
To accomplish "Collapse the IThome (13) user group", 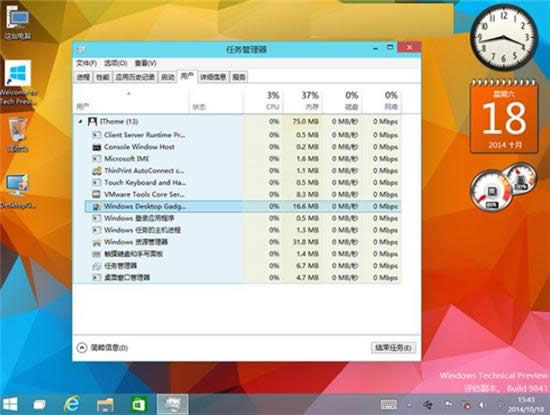I will 80,122.
